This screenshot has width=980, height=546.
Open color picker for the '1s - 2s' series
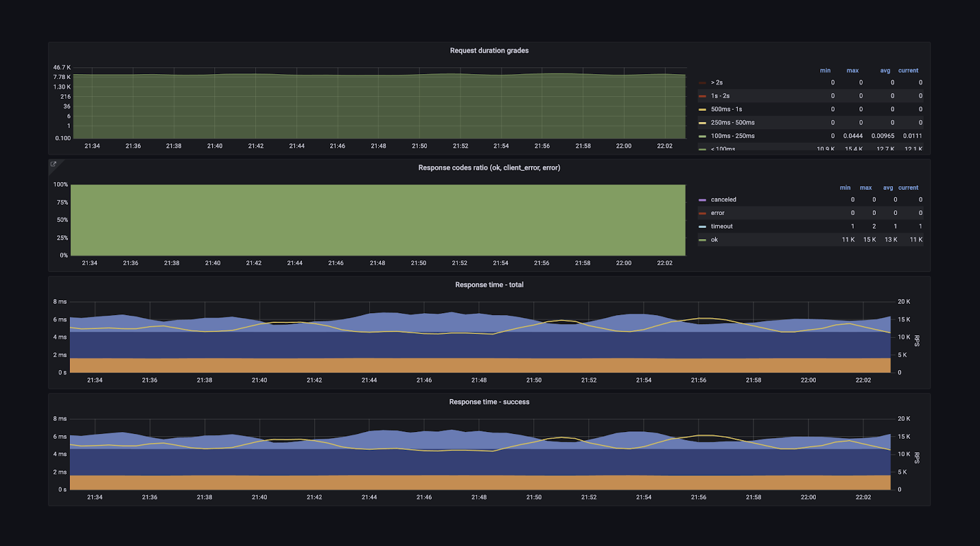point(703,96)
